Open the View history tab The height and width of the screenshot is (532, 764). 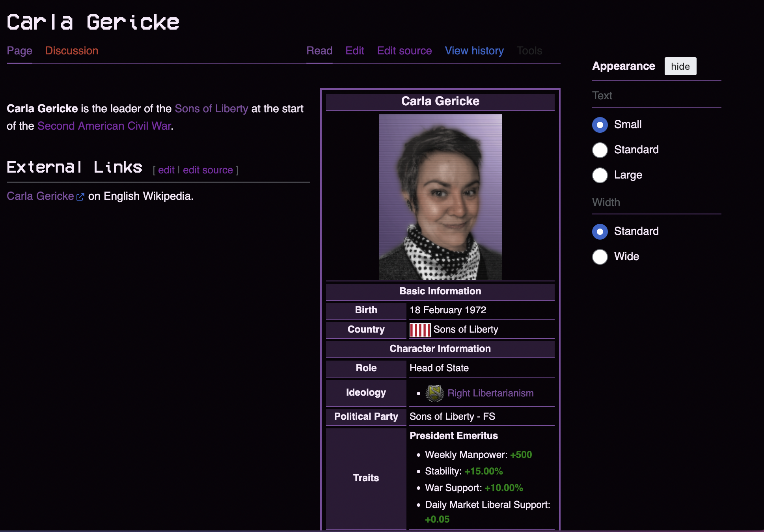(474, 51)
